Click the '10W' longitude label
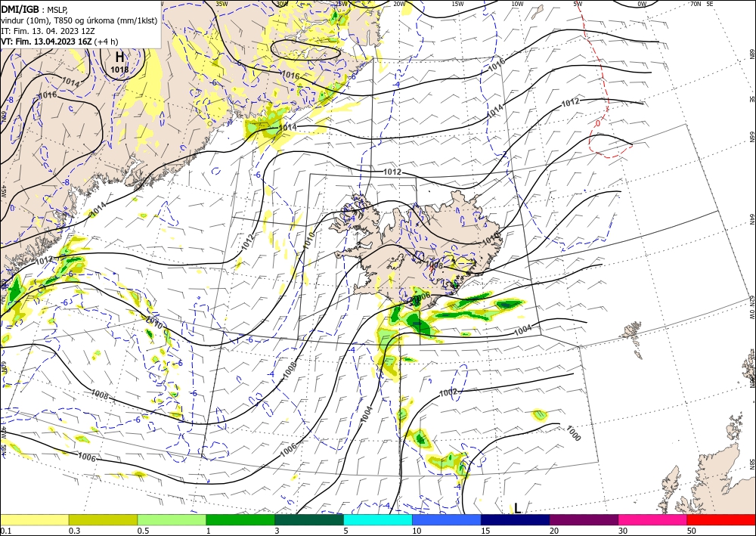This screenshot has width=756, height=536. tap(517, 4)
